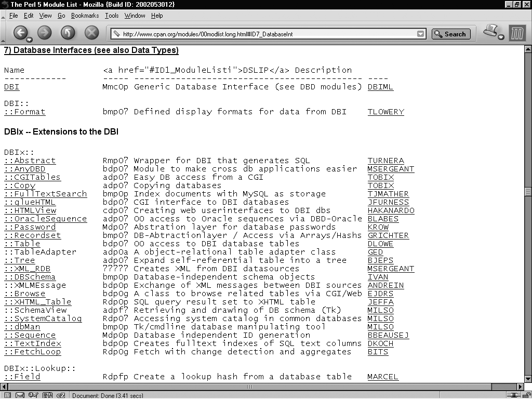
Task: Click the "Document: Done" status bar text
Action: pos(108,395)
